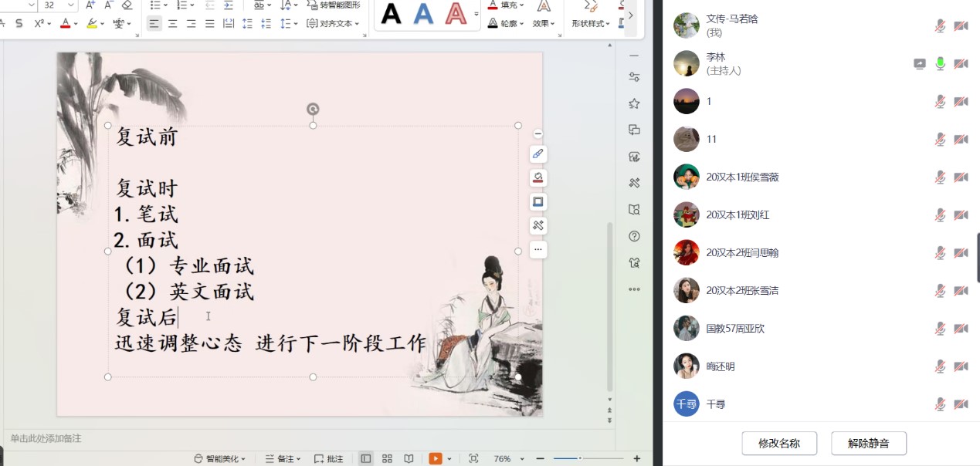Click the strikethrough S icon
This screenshot has width=980, height=466.
click(18, 24)
